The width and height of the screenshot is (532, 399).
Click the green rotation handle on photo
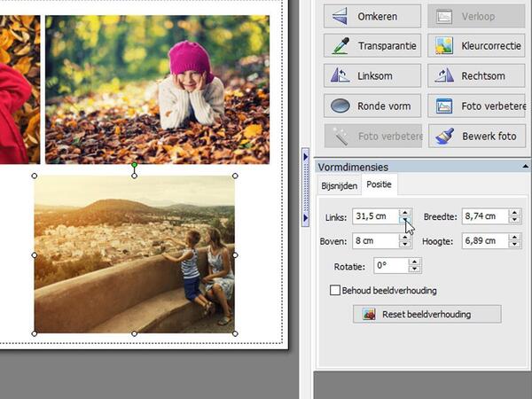135,165
